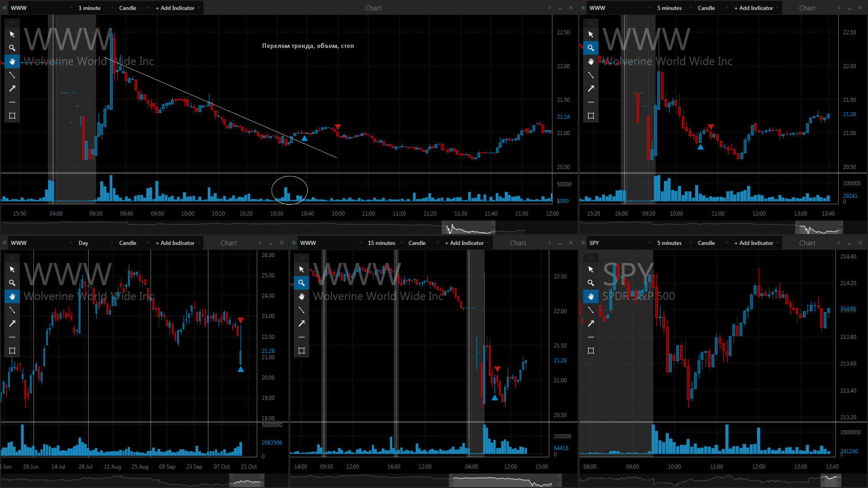Select the pointer tool in WWW 15 minutes chart
Image resolution: width=868 pixels, height=488 pixels.
tap(302, 269)
